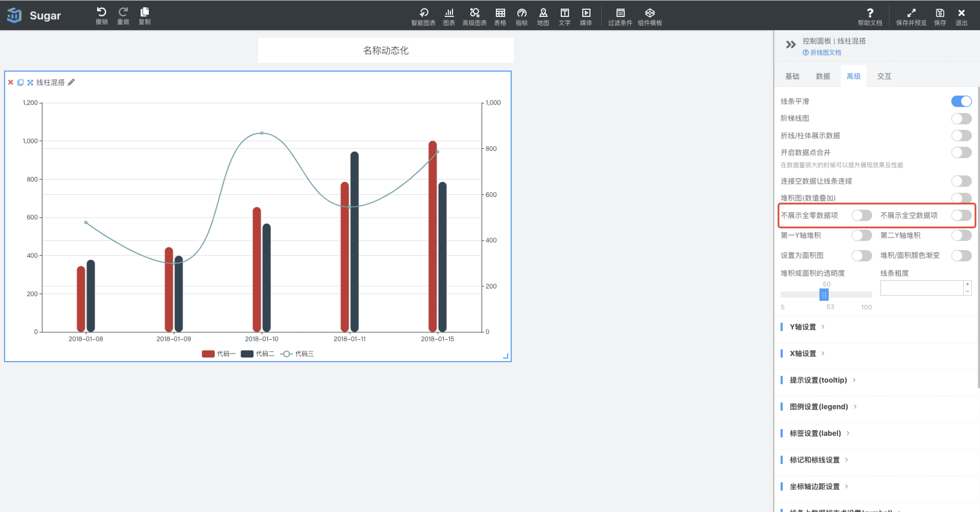Collapse the control panel with the double arrow
Image resolution: width=980 pixels, height=512 pixels.
[x=791, y=44]
